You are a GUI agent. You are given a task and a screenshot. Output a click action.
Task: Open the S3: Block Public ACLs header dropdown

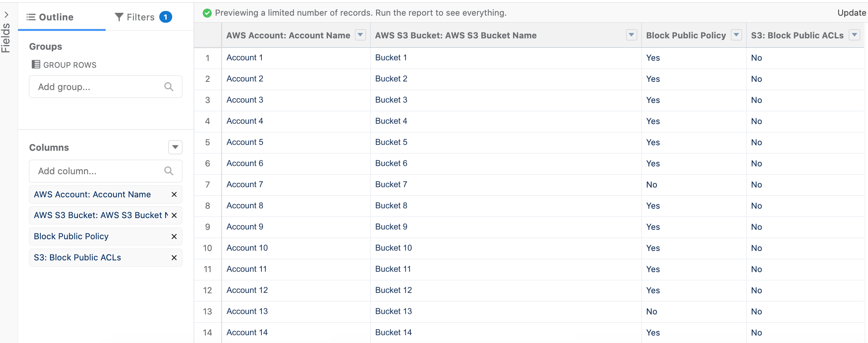[x=855, y=35]
